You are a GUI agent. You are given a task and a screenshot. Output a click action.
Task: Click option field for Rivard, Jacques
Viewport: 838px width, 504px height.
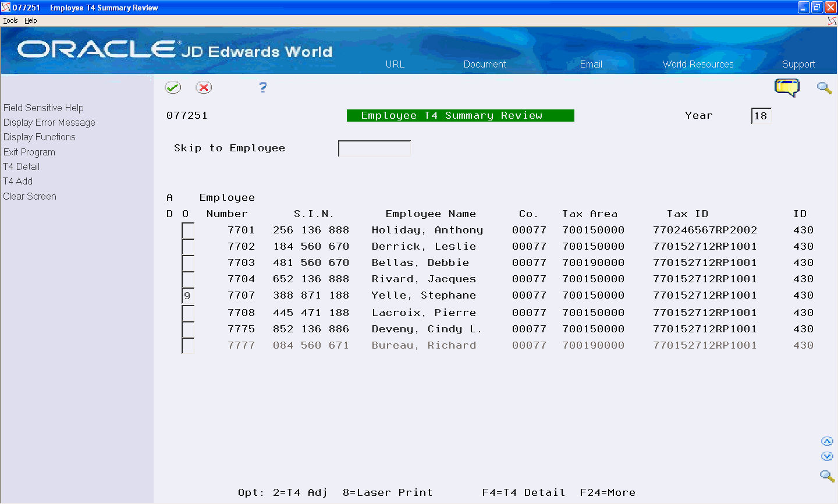tap(188, 279)
